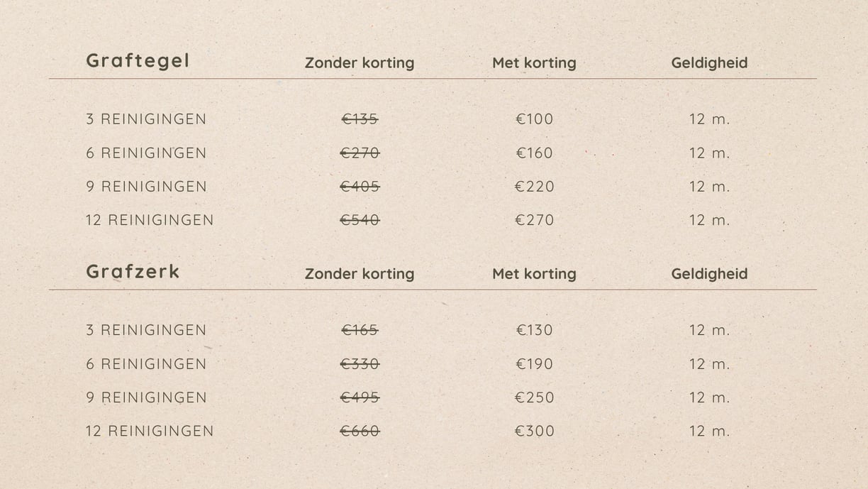Click the struck-through price €540
This screenshot has width=868, height=489.
tap(360, 220)
